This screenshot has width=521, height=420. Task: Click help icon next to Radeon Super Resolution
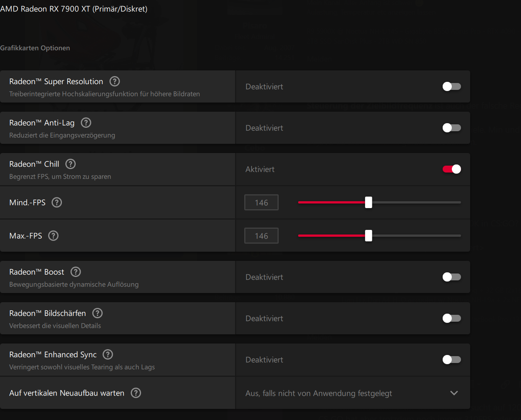(x=115, y=81)
